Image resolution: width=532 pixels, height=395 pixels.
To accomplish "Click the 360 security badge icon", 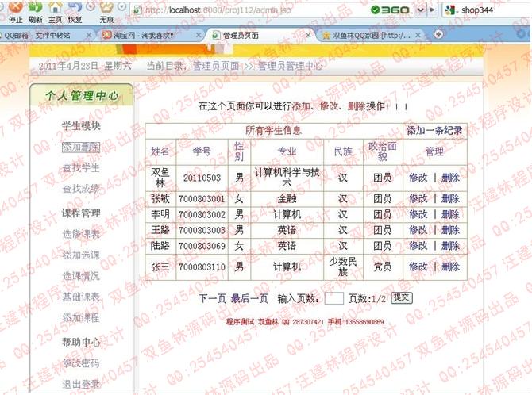I will tap(390, 10).
